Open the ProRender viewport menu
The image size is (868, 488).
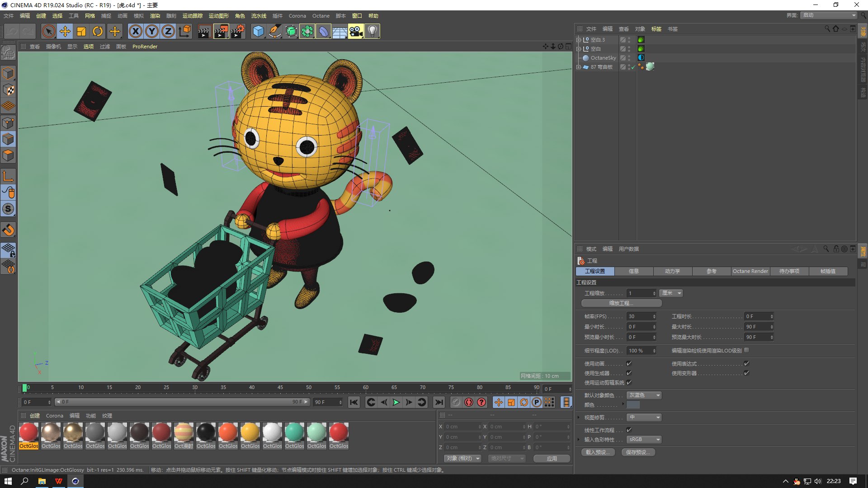point(145,47)
